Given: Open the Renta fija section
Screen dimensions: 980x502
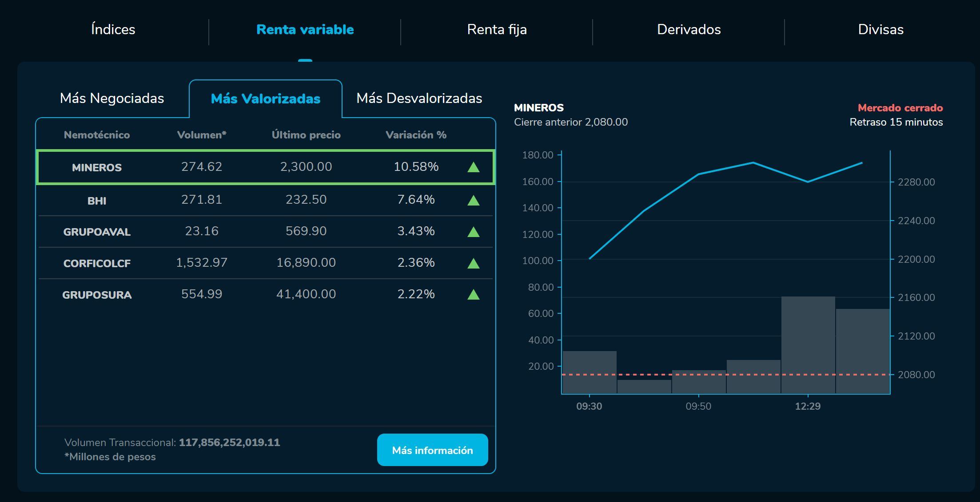Looking at the screenshot, I should coord(497,29).
